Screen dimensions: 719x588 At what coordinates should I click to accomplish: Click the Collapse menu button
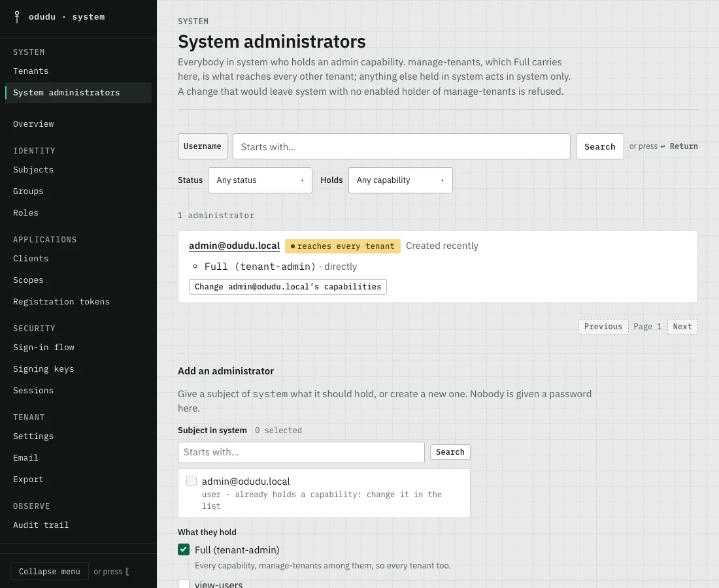pyautogui.click(x=50, y=572)
